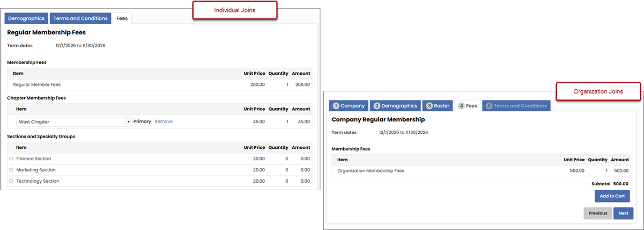Click the West Chapter combo box field
The height and width of the screenshot is (230, 644).
pos(71,122)
